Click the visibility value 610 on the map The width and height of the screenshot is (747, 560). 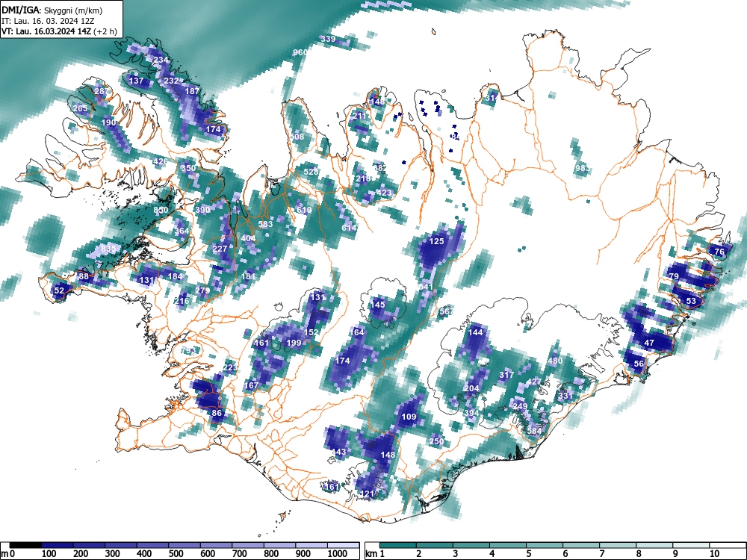coord(304,210)
